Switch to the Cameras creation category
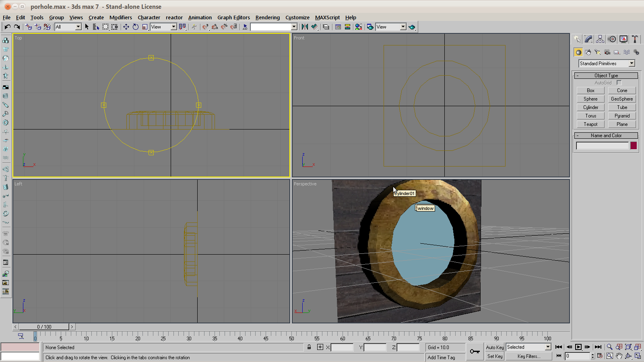This screenshot has width=644, height=362. (607, 52)
